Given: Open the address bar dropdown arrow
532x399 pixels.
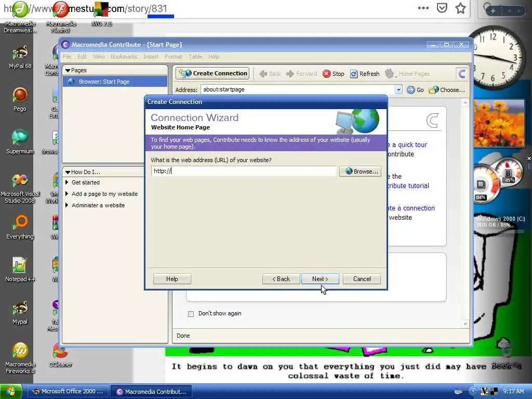Looking at the screenshot, I should [398, 89].
